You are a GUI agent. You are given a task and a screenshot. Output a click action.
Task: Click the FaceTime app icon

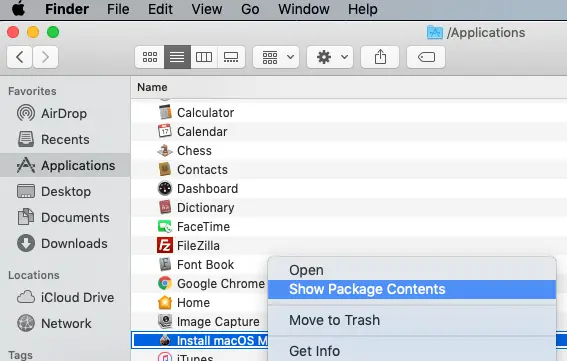point(165,226)
